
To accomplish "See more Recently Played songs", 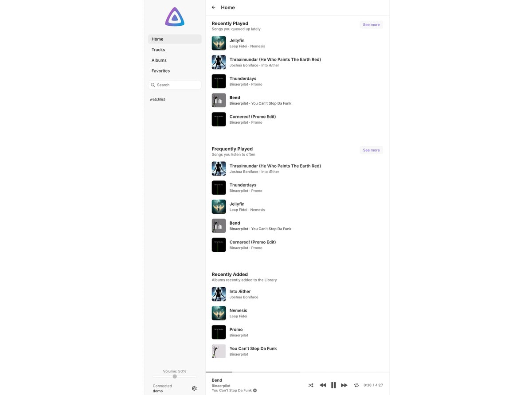I will [371, 25].
